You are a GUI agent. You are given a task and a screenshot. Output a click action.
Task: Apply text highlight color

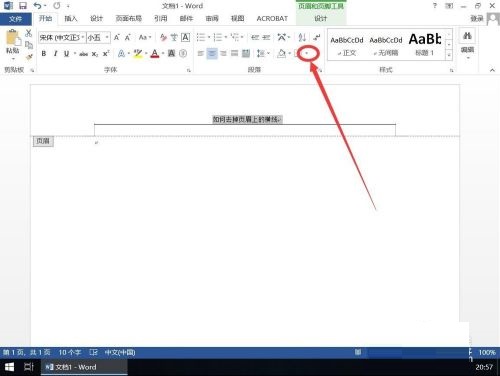137,54
